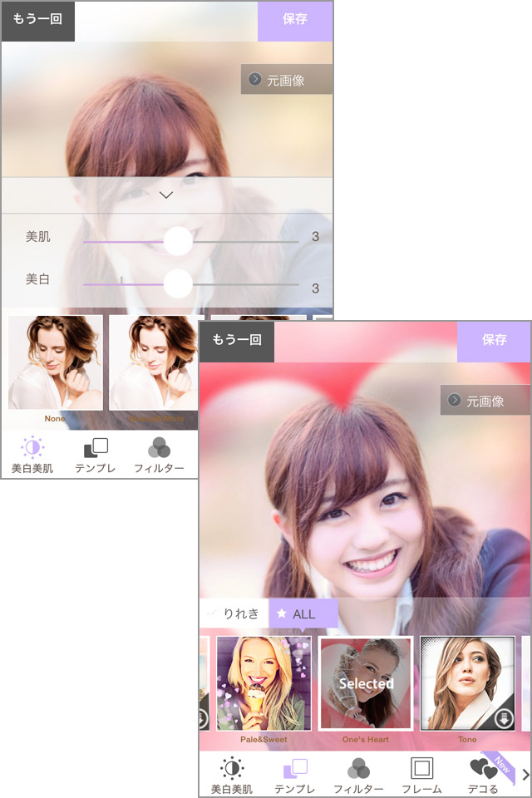Deselect the One's Heart selected template

coord(366,683)
